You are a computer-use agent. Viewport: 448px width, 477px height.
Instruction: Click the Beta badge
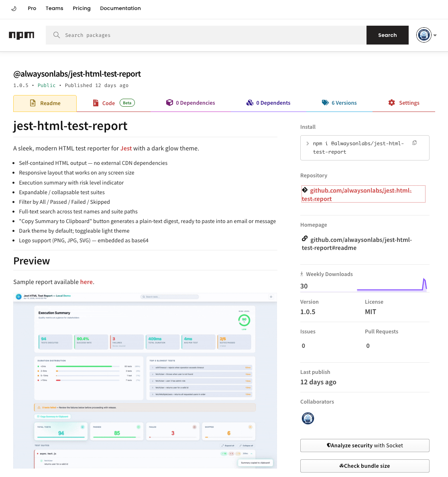pyautogui.click(x=127, y=103)
